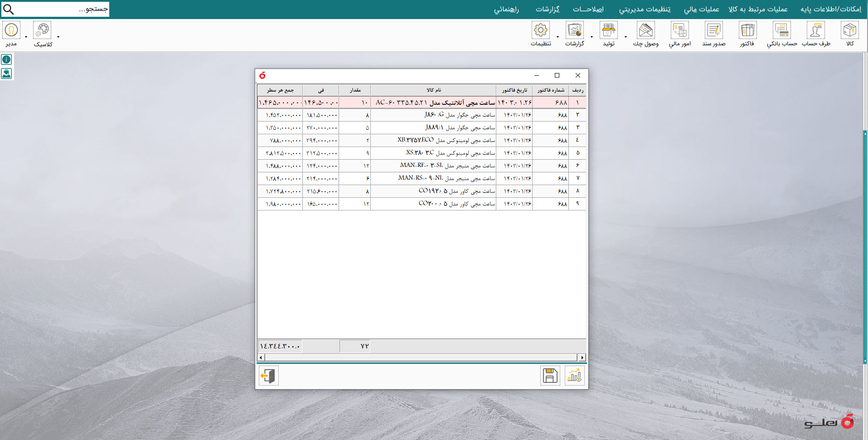Maximize the invoice list dialog
The height and width of the screenshot is (440, 868).
click(557, 75)
